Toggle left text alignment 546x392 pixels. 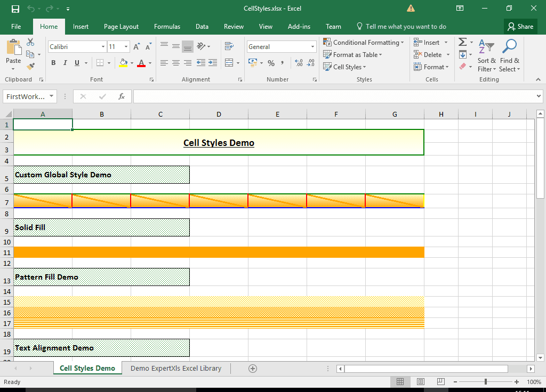(164, 63)
